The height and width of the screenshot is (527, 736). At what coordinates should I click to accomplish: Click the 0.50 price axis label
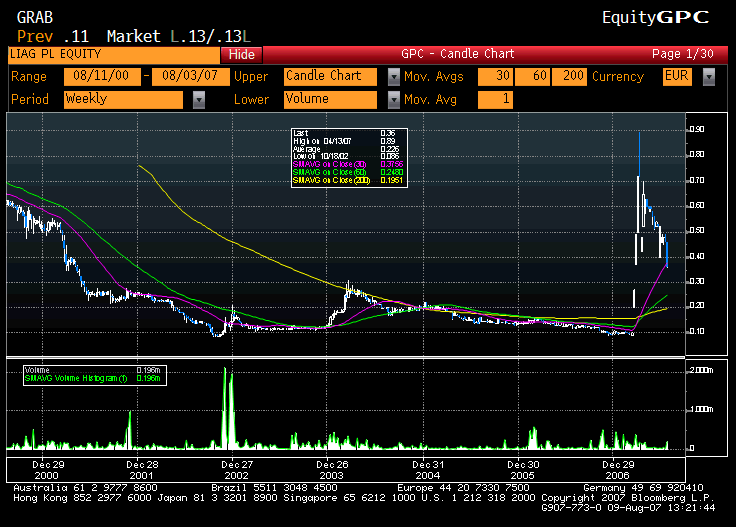pyautogui.click(x=697, y=230)
